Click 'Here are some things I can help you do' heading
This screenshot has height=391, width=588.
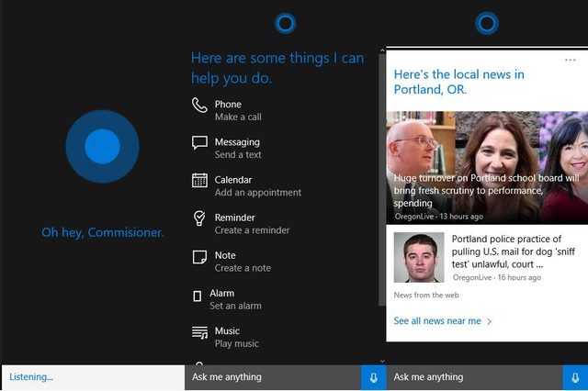(x=277, y=68)
